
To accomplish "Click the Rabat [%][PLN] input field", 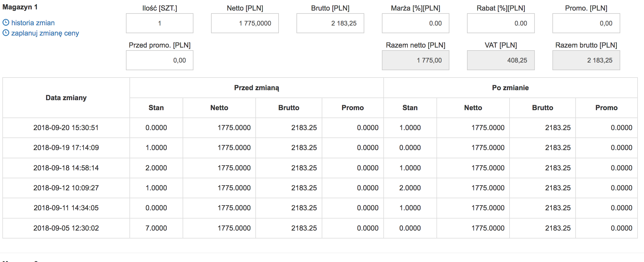I will 501,23.
